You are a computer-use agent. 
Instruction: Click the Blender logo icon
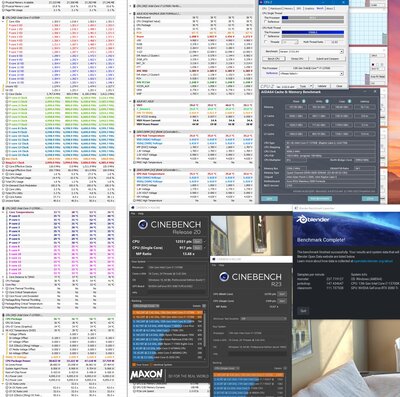pos(302,219)
